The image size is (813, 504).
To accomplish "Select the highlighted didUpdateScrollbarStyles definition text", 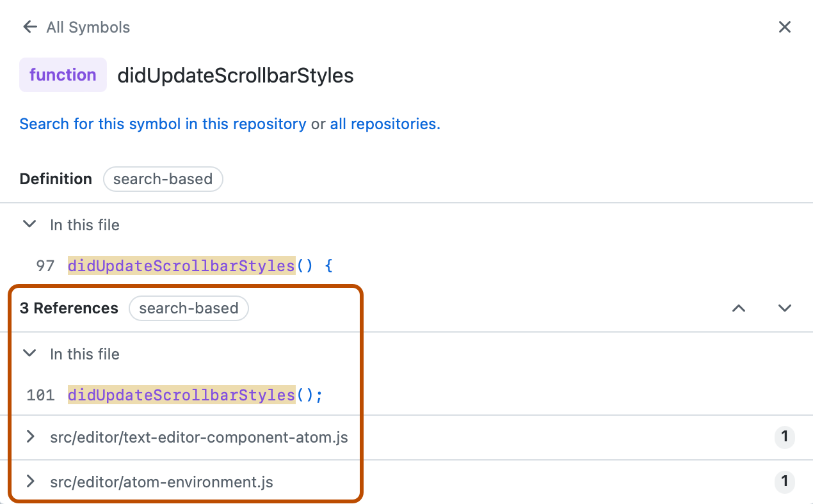I will tap(182, 265).
